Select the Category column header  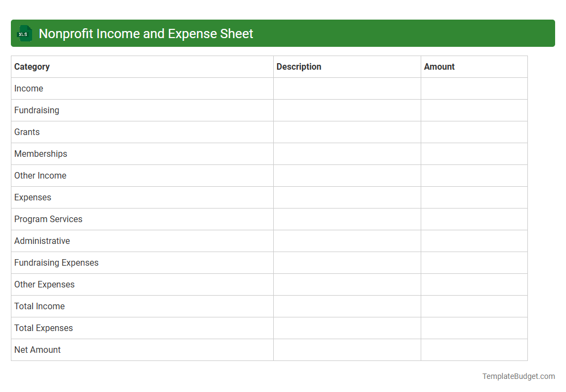pyautogui.click(x=32, y=66)
